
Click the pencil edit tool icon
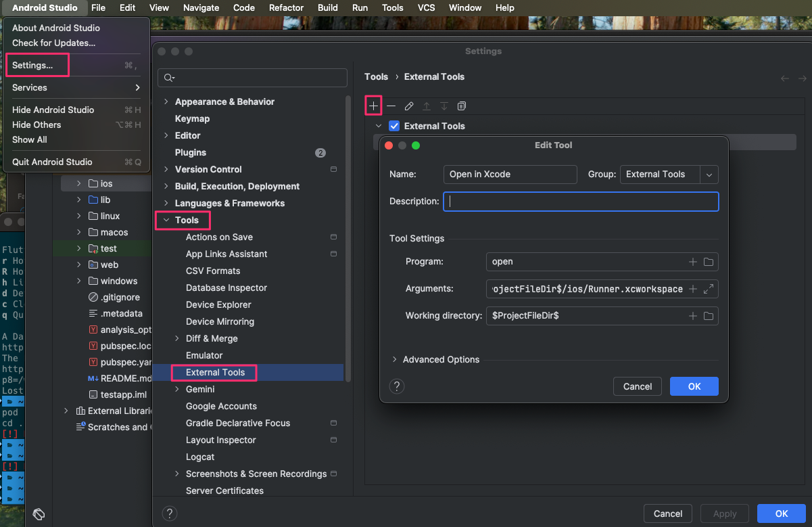pyautogui.click(x=409, y=106)
